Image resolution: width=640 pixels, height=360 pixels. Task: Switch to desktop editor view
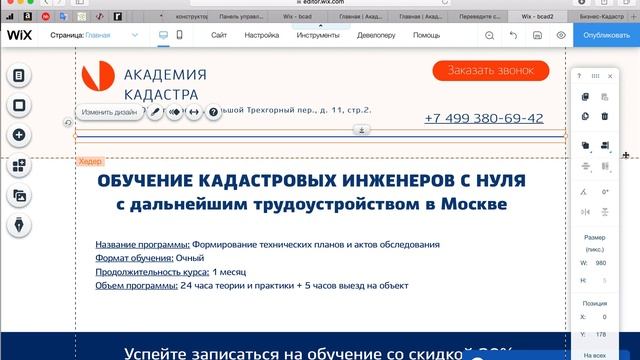coord(163,35)
